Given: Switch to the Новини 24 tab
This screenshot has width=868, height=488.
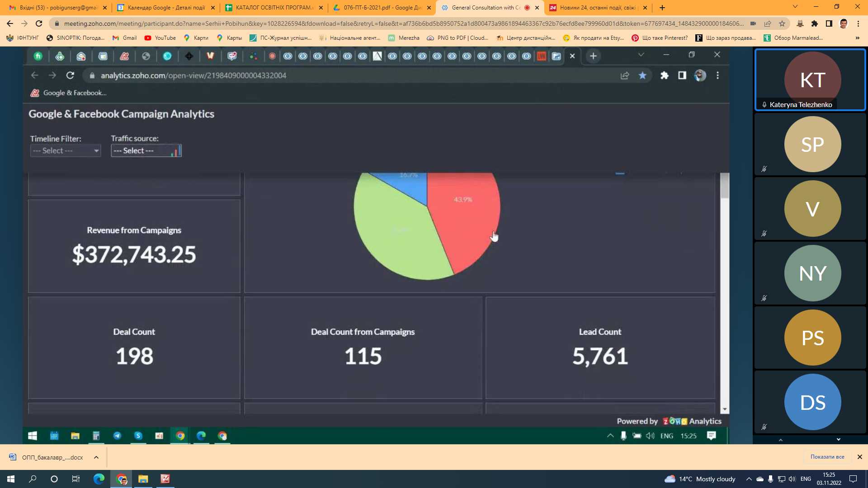Looking at the screenshot, I should pyautogui.click(x=597, y=8).
